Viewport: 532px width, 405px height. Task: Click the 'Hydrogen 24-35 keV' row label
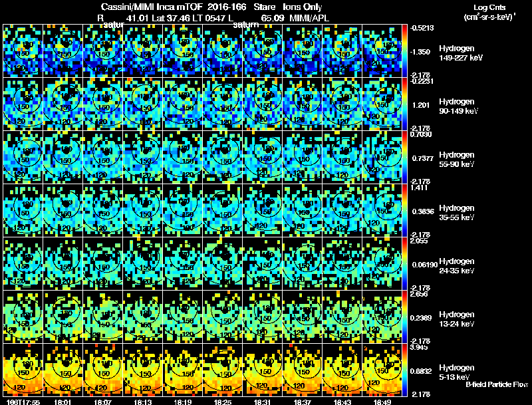point(457,266)
